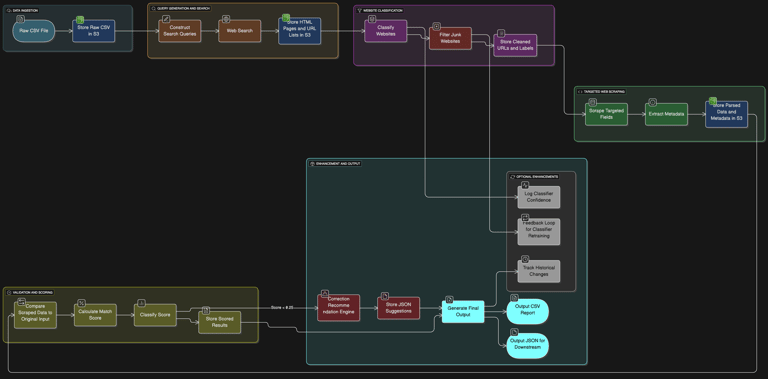Click the search icon beside Query Generation and Search label
This screenshot has width=768, height=379.
pos(153,9)
